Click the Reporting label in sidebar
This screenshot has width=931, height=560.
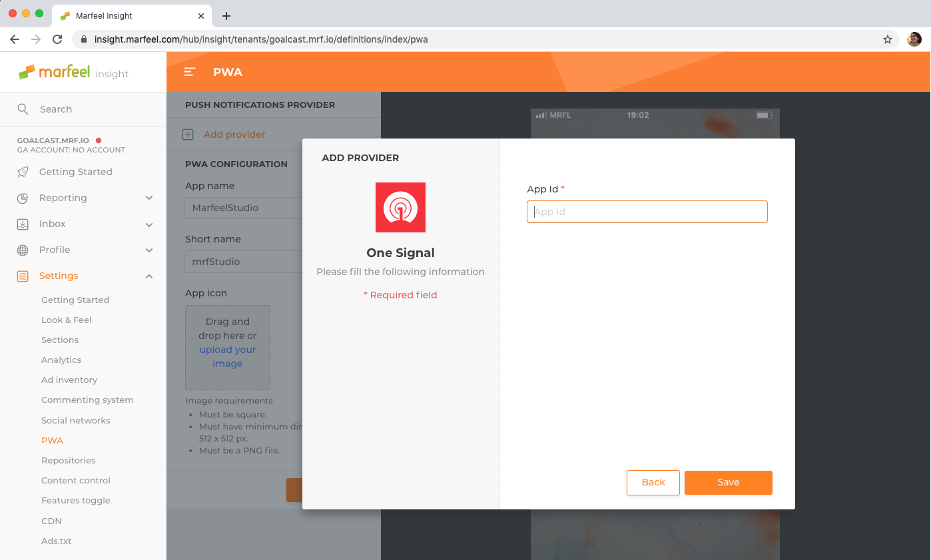(63, 198)
